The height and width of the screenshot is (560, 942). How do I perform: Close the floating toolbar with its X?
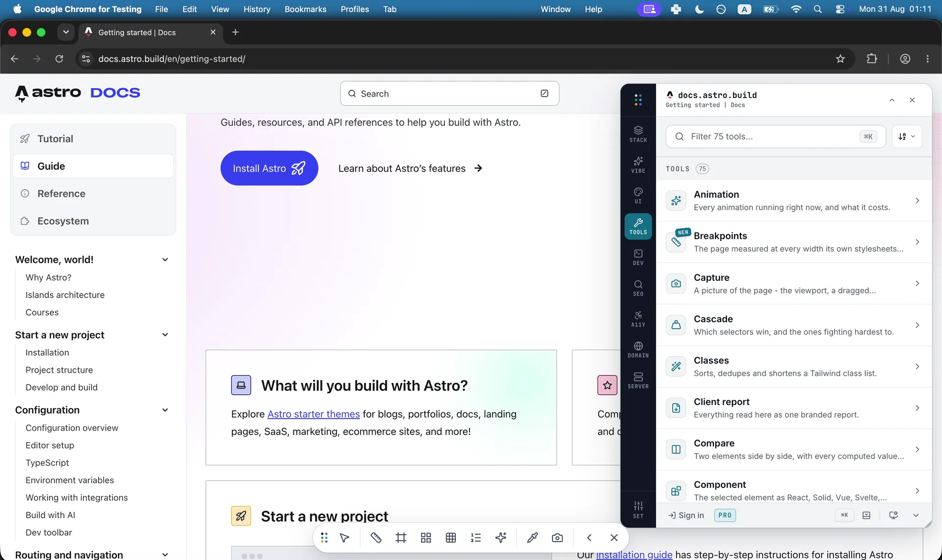(614, 538)
